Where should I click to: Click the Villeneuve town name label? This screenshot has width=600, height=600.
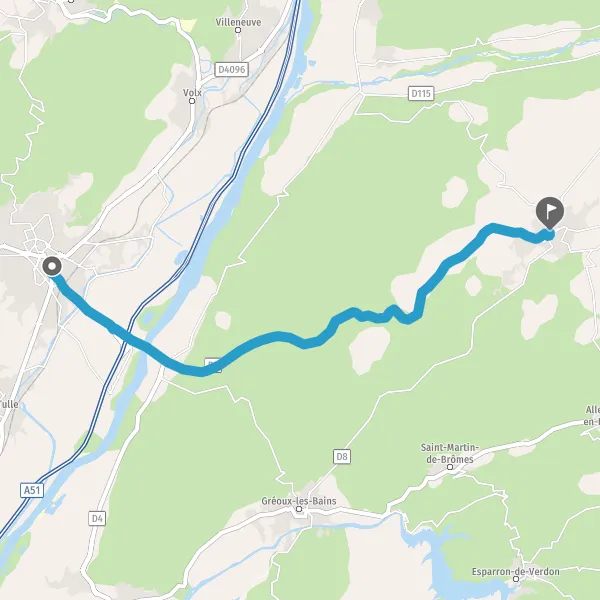238,22
